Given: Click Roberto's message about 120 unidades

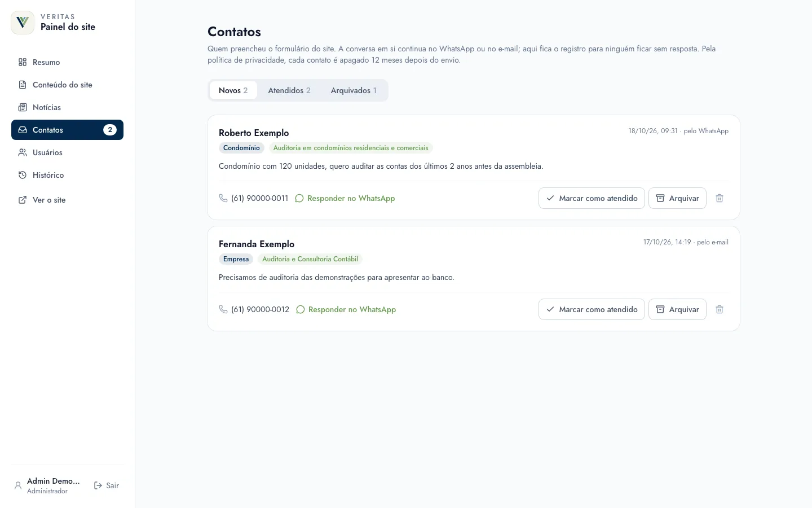Looking at the screenshot, I should click(381, 166).
